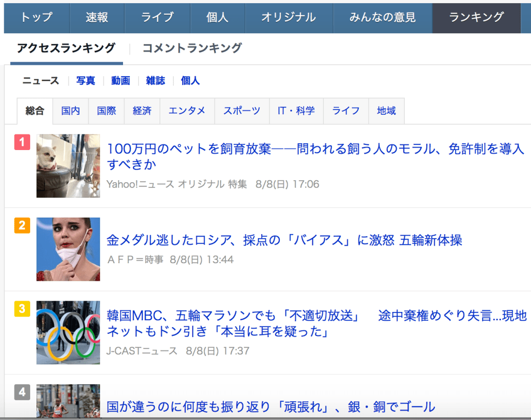The width and height of the screenshot is (531, 420).
Task: Switch to the ライブ navigation tab
Action: 157,18
